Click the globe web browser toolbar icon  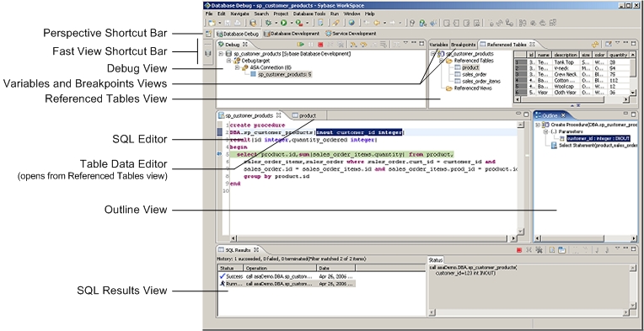(352, 23)
